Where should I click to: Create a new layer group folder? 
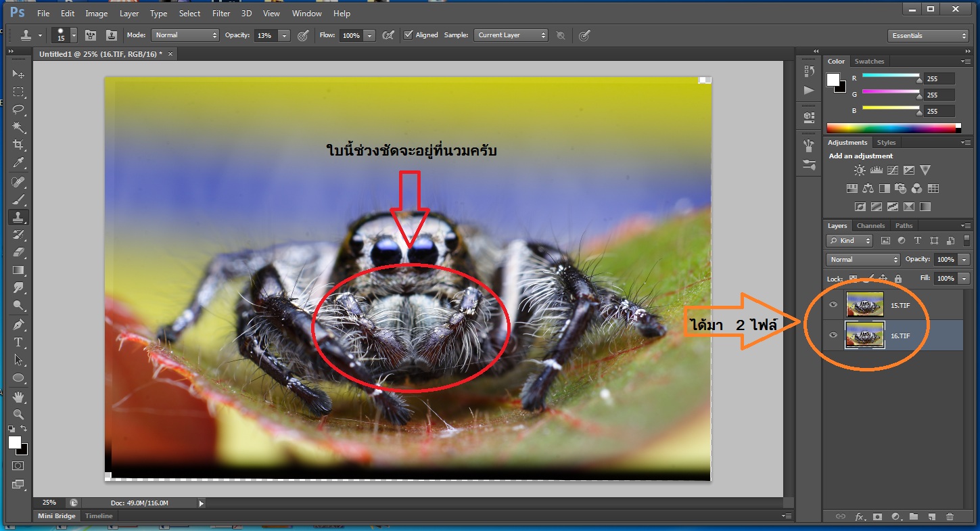tap(914, 516)
